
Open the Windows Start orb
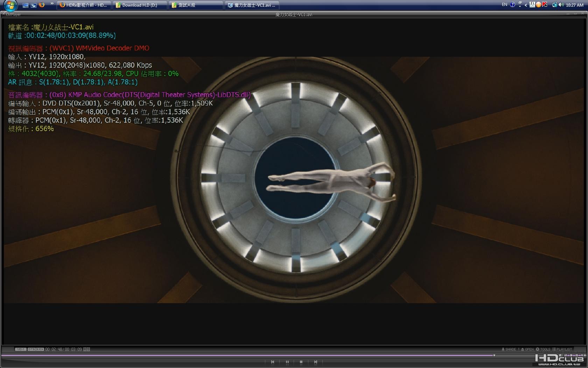10,5
